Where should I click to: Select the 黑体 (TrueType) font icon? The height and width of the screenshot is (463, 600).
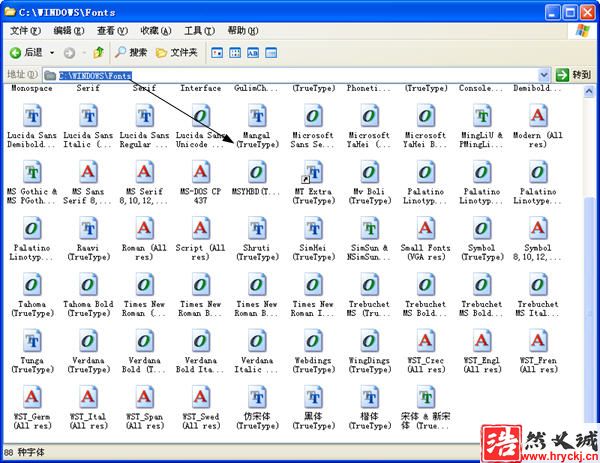point(313,397)
